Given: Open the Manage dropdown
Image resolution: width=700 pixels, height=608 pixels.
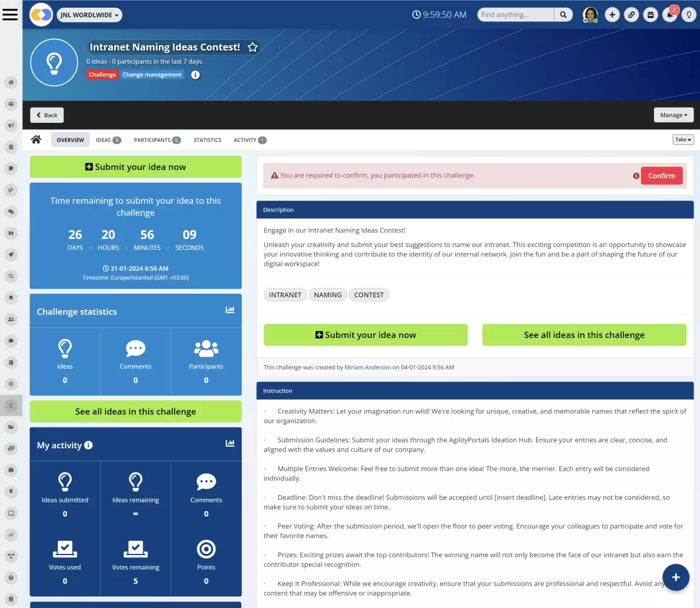Looking at the screenshot, I should point(673,115).
